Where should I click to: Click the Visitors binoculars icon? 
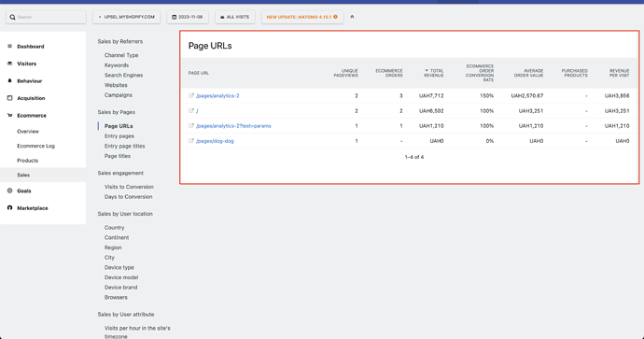[10, 64]
